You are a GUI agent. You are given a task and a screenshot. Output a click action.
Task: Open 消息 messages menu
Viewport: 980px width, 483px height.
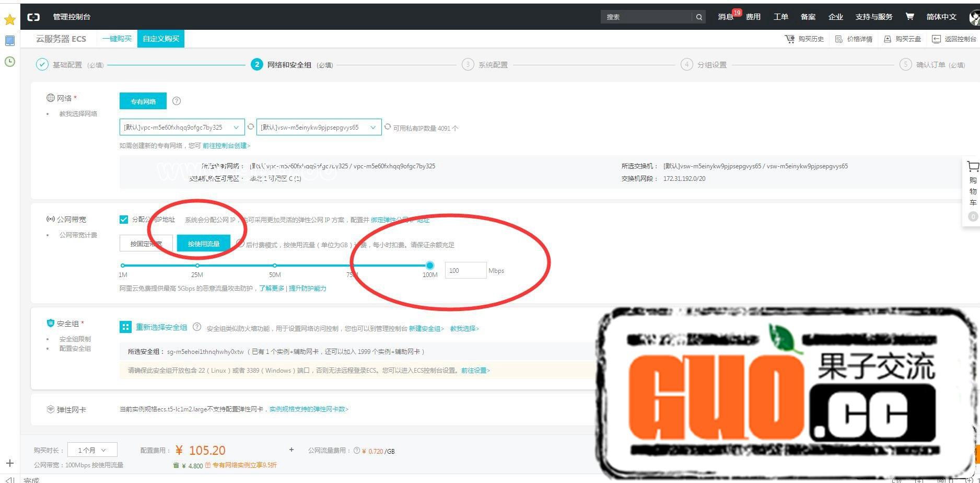point(726,17)
